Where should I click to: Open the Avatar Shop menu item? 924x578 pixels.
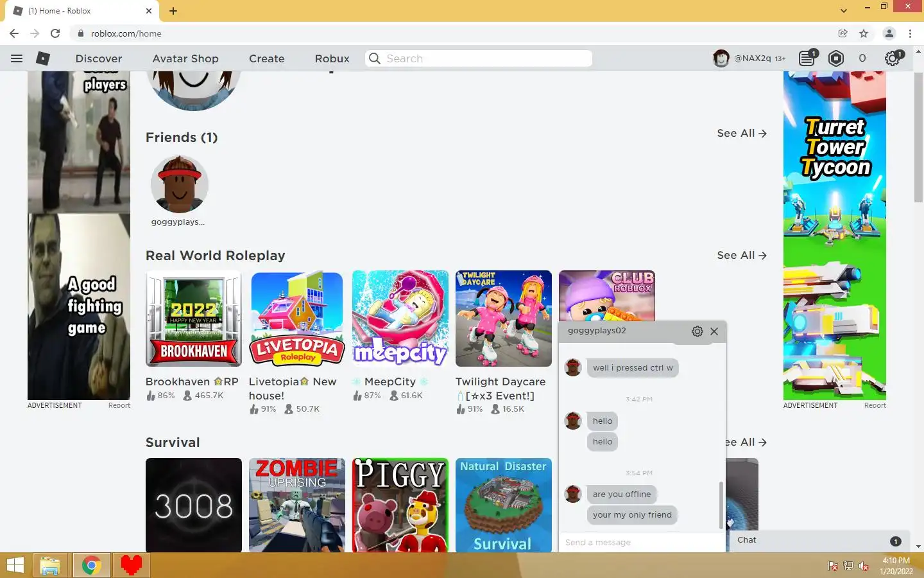[185, 58]
